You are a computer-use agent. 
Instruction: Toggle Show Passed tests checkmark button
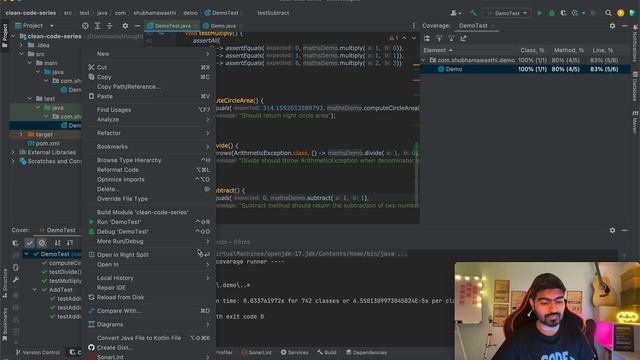(29, 243)
